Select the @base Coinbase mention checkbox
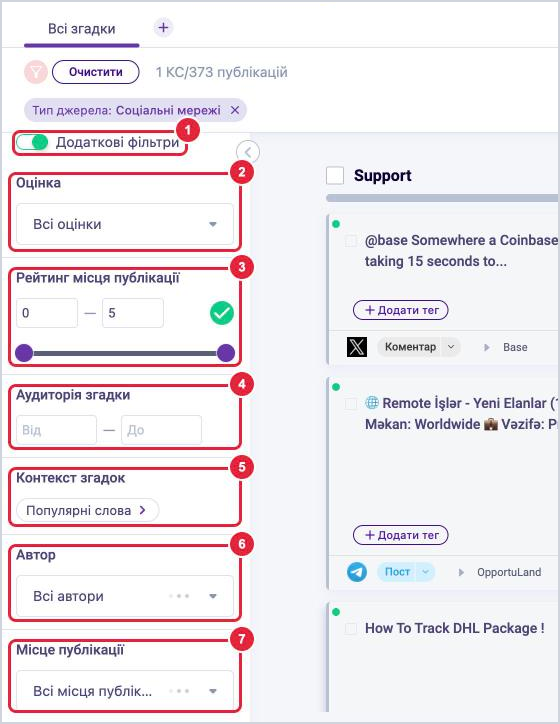 pos(351,241)
